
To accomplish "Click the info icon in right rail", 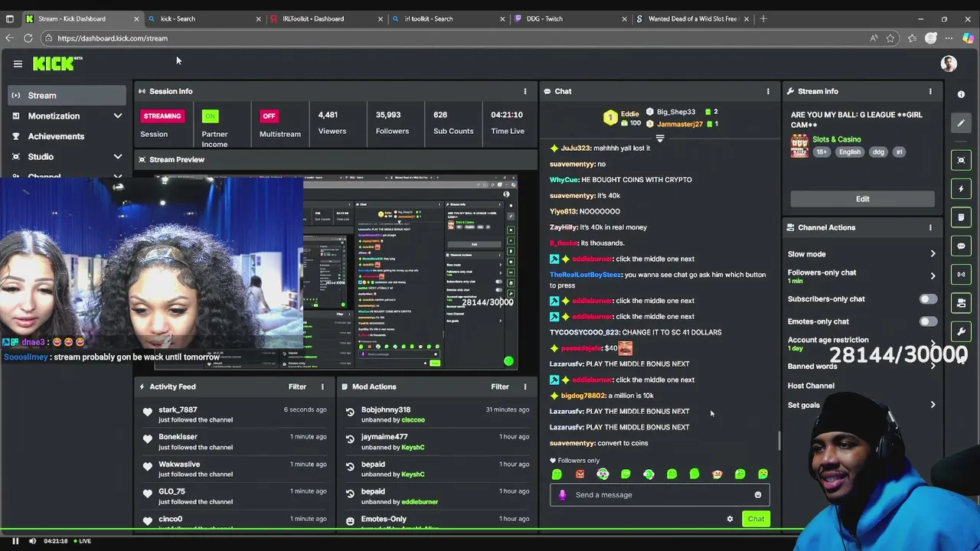I will pos(961,94).
